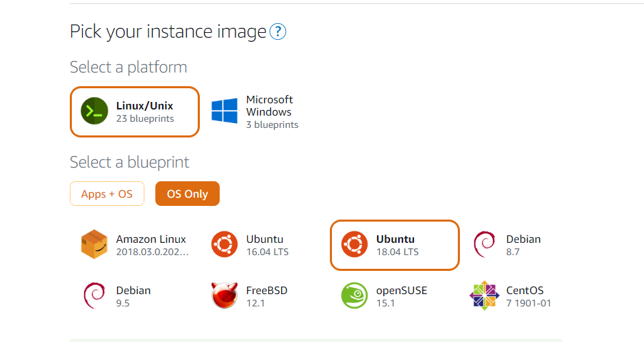
Task: Click the Amazon Linux box icon
Action: [x=94, y=245]
